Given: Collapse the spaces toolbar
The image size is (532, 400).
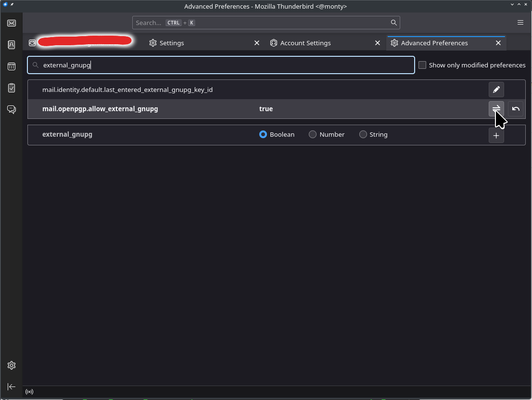Looking at the screenshot, I should click(x=12, y=387).
